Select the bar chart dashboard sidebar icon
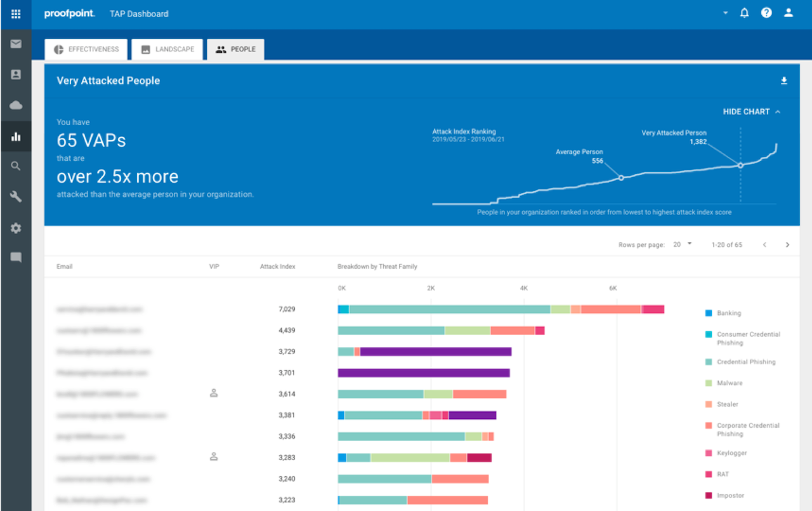 16,136
